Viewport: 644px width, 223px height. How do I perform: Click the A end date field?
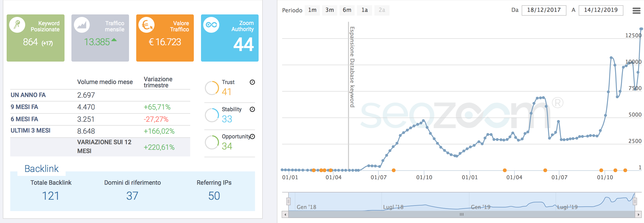[x=601, y=10]
